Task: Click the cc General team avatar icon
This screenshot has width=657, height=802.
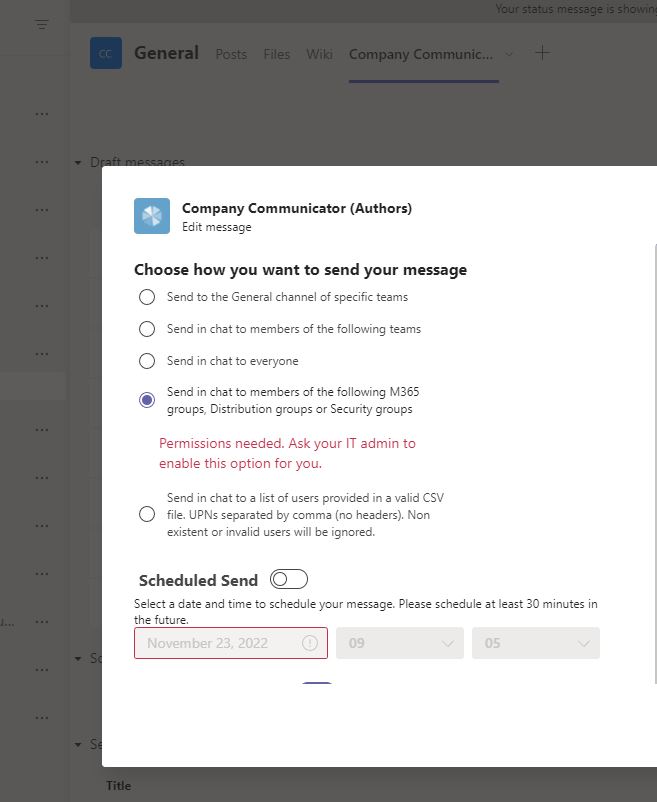Action: 105,52
